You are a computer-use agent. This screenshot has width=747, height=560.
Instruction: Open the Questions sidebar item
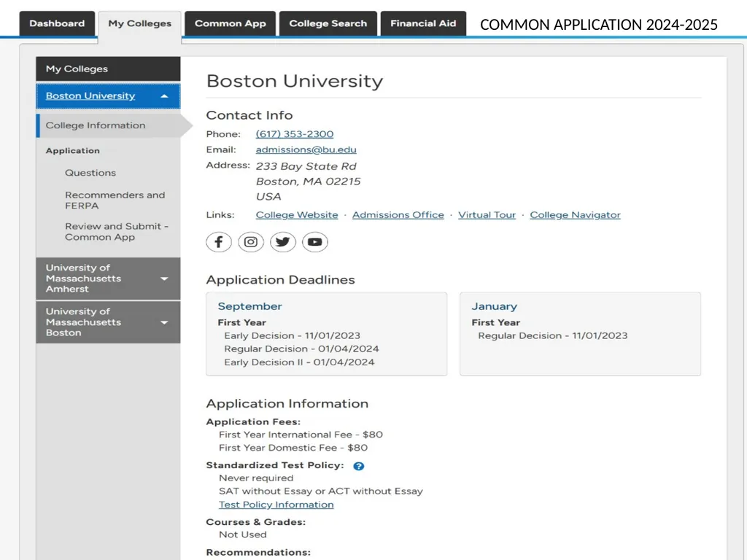coord(90,173)
